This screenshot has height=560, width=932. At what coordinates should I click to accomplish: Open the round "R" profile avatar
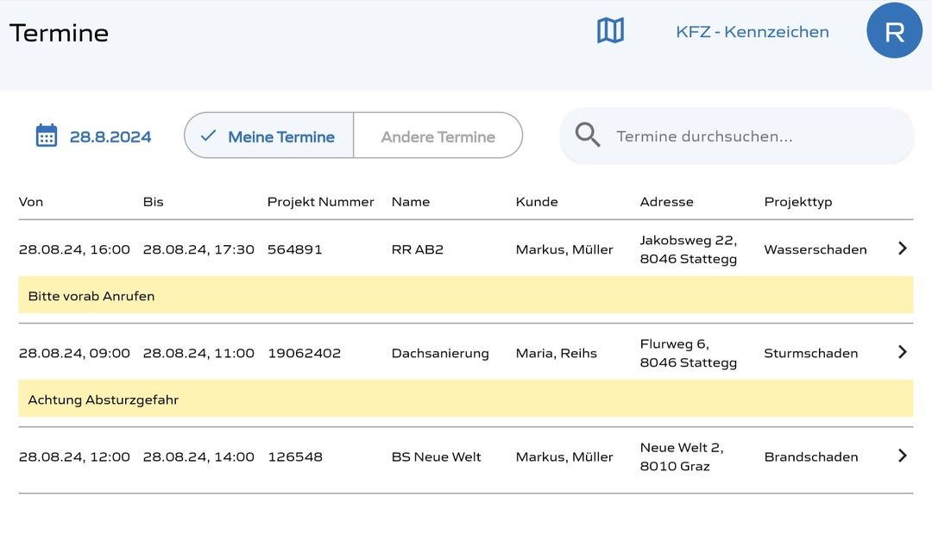[x=894, y=29]
